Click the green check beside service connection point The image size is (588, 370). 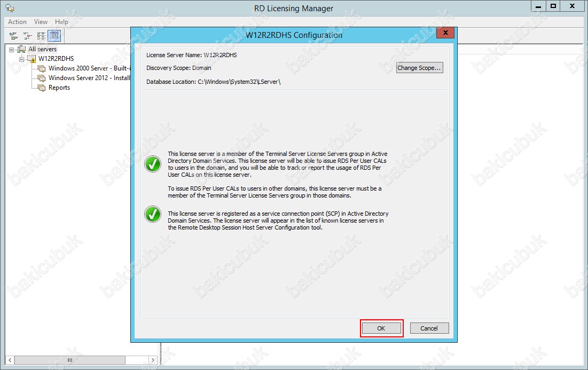[153, 214]
